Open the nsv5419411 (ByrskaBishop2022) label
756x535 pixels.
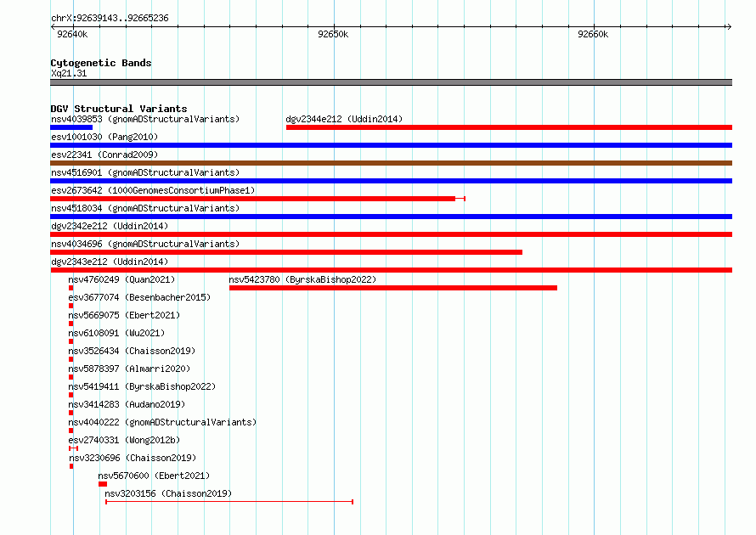point(142,386)
